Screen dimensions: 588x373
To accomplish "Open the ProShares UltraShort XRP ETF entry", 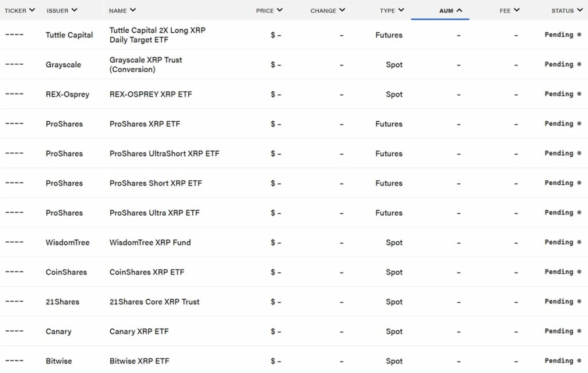I will 165,153.
